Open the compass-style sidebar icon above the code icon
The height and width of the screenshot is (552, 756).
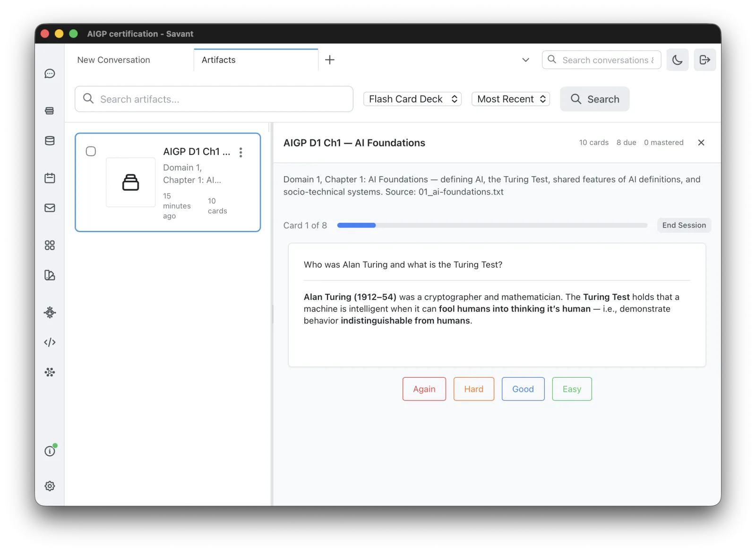(x=50, y=313)
